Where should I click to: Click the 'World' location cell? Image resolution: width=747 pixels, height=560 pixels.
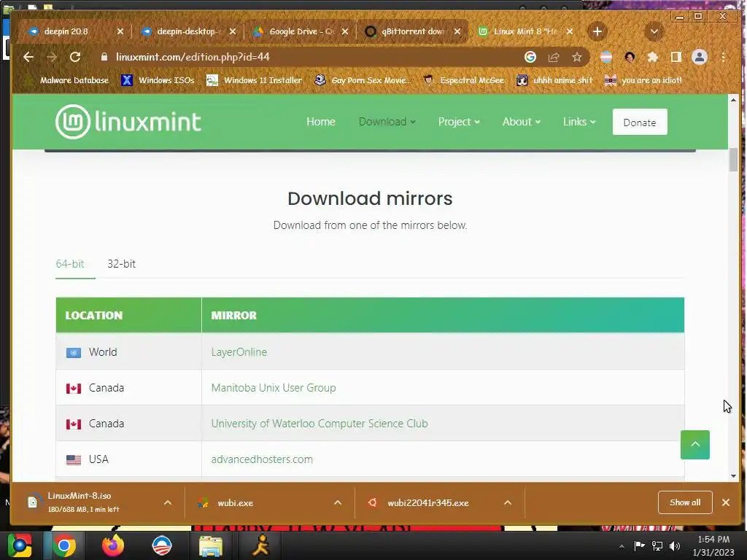click(128, 352)
